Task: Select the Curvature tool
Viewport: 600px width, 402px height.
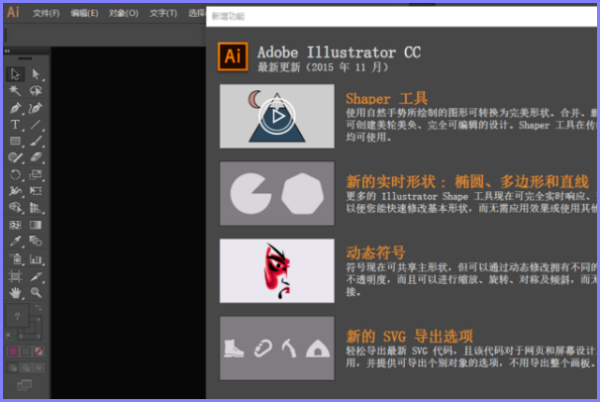Action: (36, 108)
